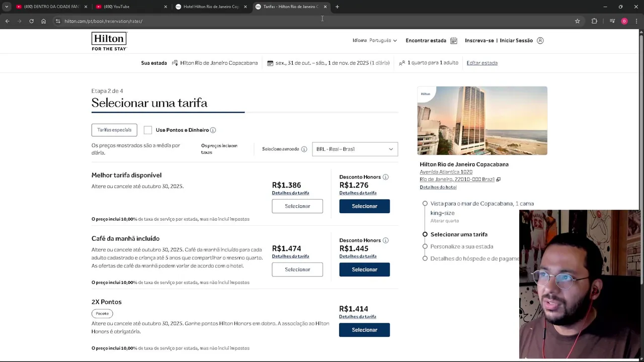Screen dimensions: 644x362
Task: Open the browser three-dot menu
Action: [636, 21]
